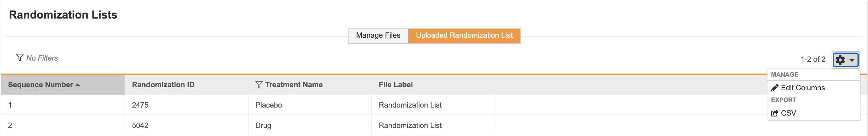Image resolution: width=868 pixels, height=136 pixels.
Task: Toggle the Sequence Number sort arrow
Action: [78, 85]
